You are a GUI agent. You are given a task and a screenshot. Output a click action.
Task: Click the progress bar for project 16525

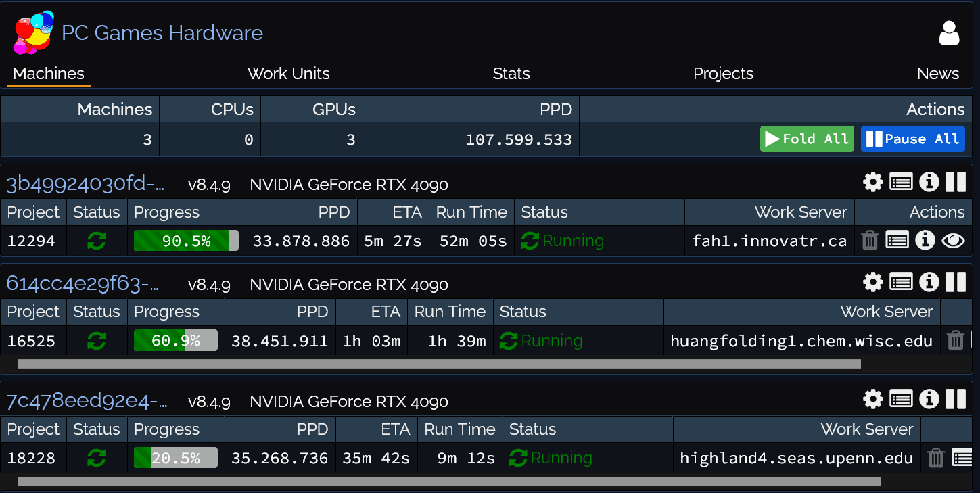click(x=176, y=341)
